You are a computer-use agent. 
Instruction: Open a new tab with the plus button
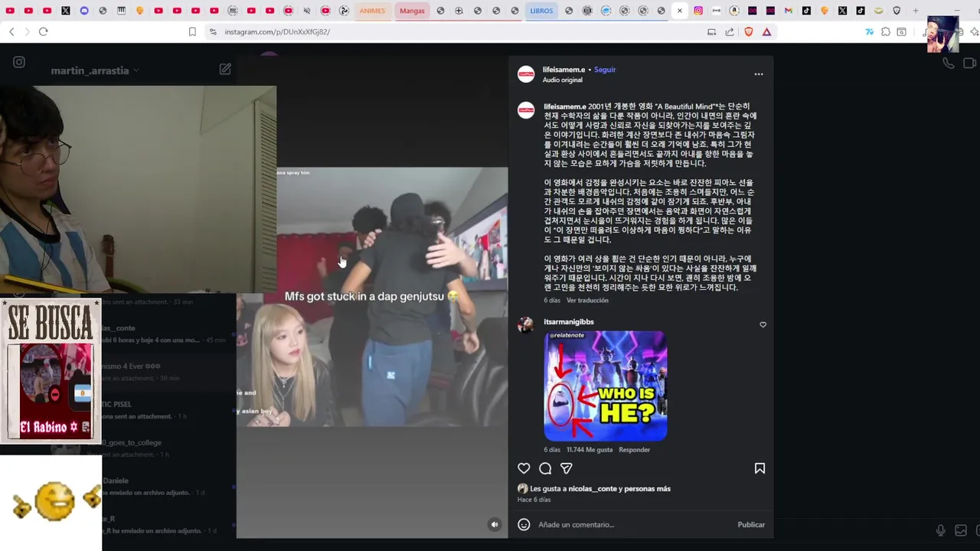click(916, 11)
